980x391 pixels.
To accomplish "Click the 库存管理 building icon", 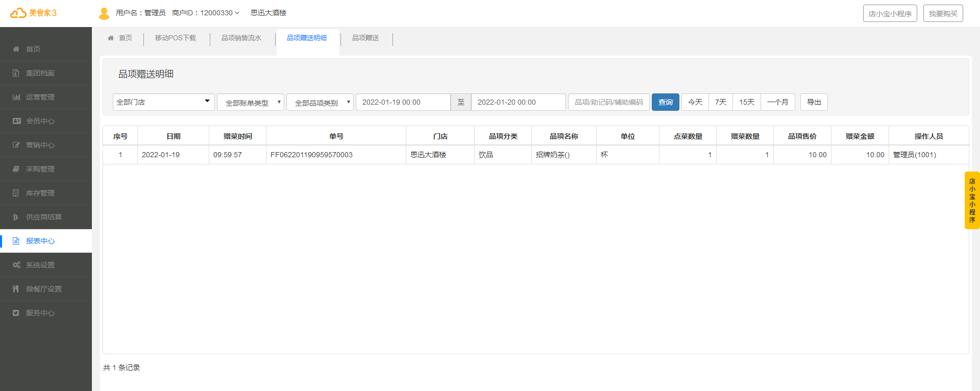I will 16,193.
